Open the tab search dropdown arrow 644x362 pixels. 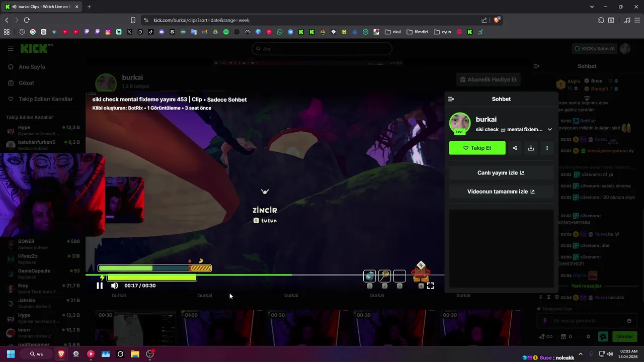(592, 7)
